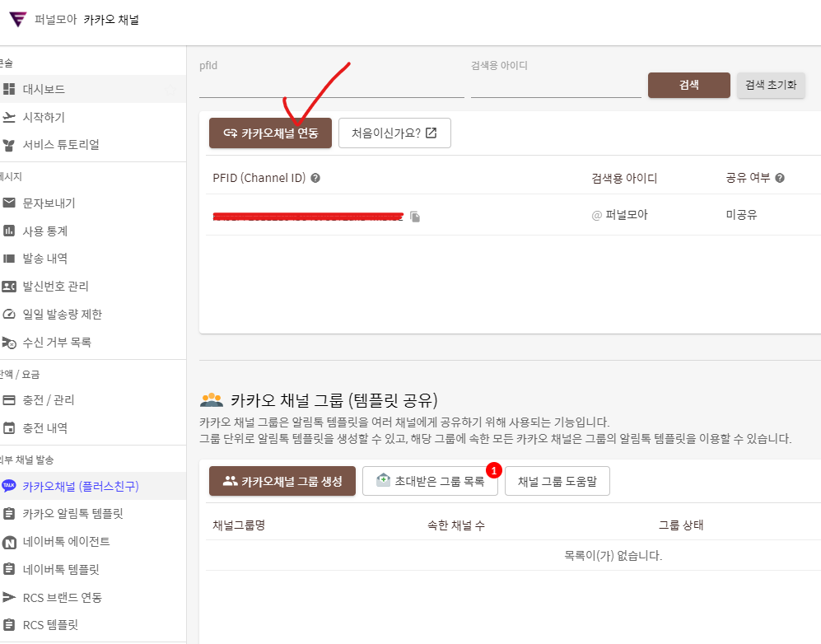Click the 서비스 튜토리얼 sprout icon

[9, 144]
